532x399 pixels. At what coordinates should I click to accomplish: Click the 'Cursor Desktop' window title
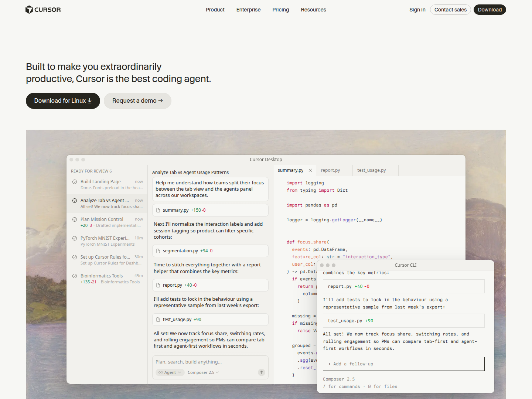coord(266,160)
